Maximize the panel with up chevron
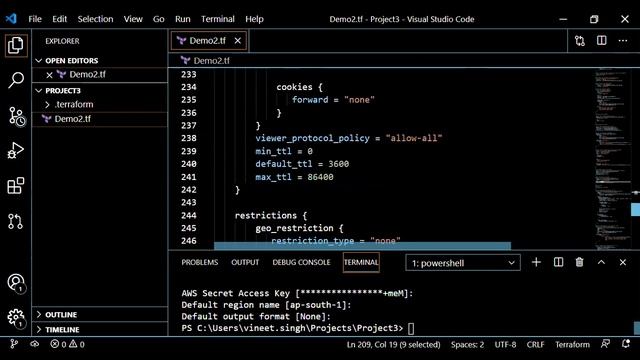Image resolution: width=640 pixels, height=360 pixels. coord(601,262)
